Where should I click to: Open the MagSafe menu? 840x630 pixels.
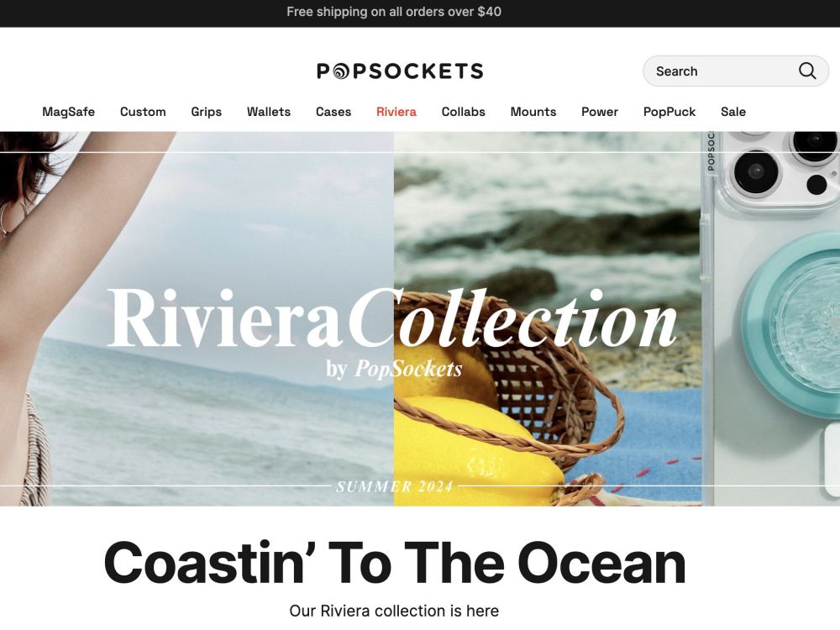pos(69,112)
